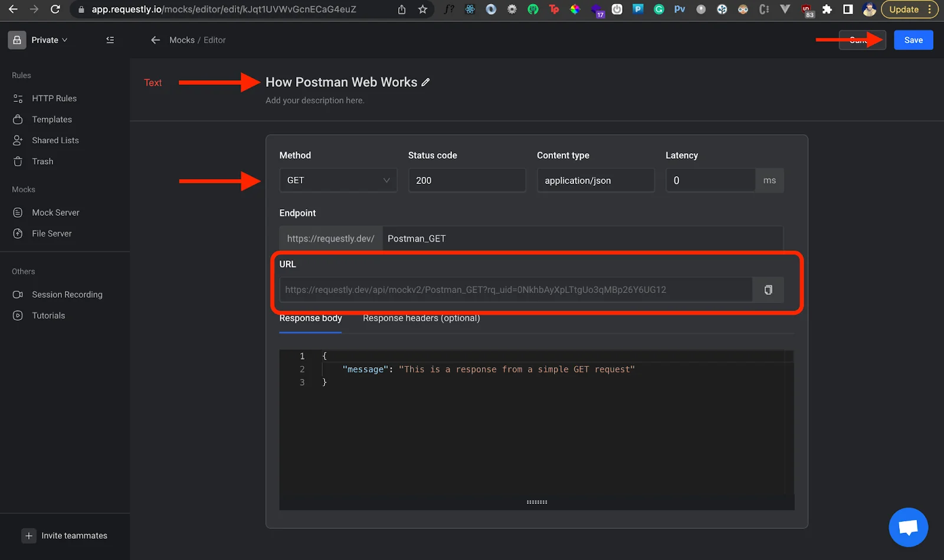Click the lock icon in workspace selector
The image size is (944, 560).
pyautogui.click(x=17, y=40)
